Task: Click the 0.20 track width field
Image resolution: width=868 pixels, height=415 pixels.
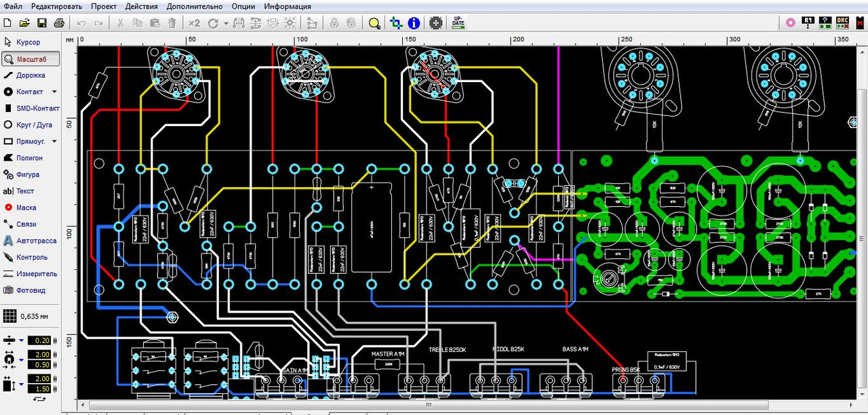Action: [41, 340]
